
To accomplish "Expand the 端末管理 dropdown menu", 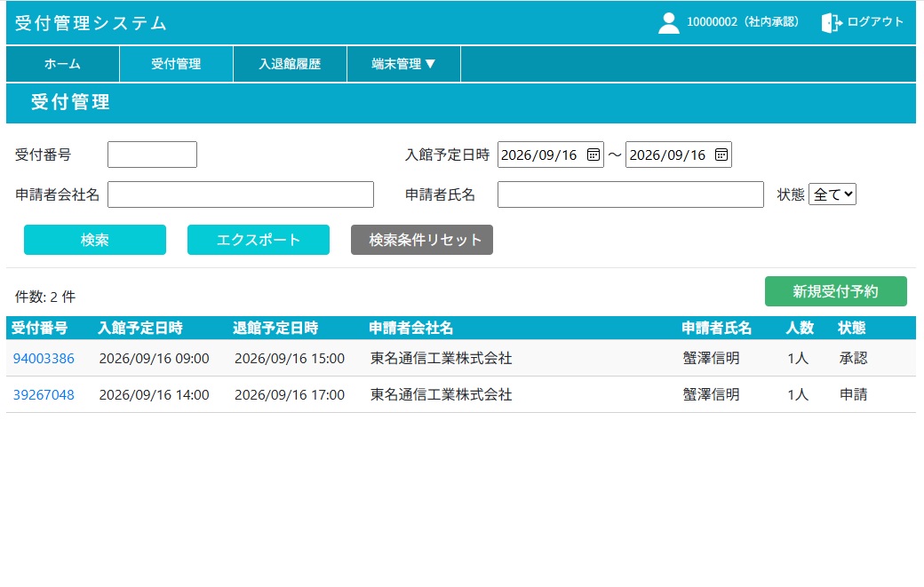I will (x=403, y=64).
